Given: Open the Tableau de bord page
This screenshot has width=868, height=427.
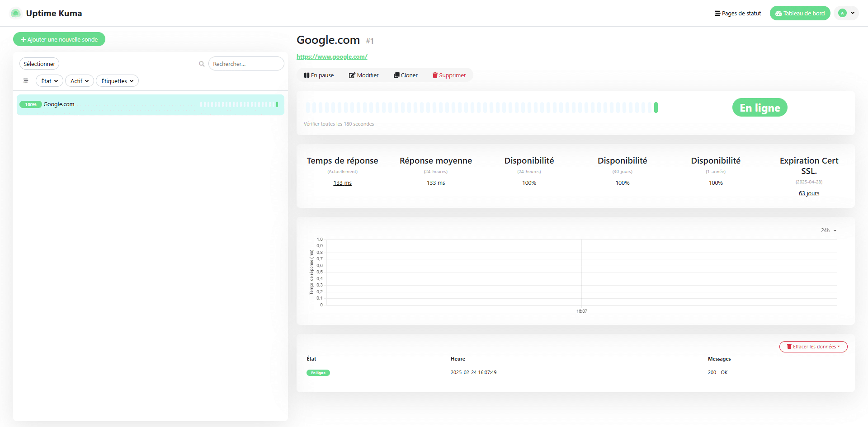Looking at the screenshot, I should click(800, 13).
